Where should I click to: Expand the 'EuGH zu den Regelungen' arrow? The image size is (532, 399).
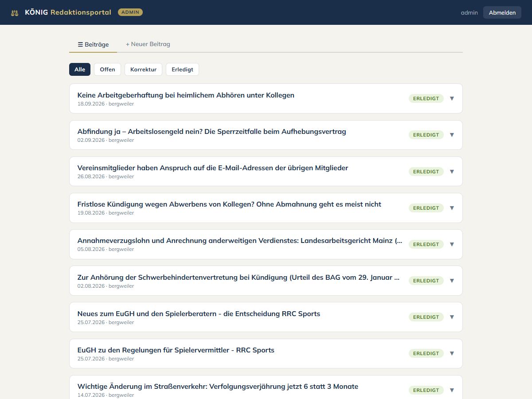coord(452,353)
